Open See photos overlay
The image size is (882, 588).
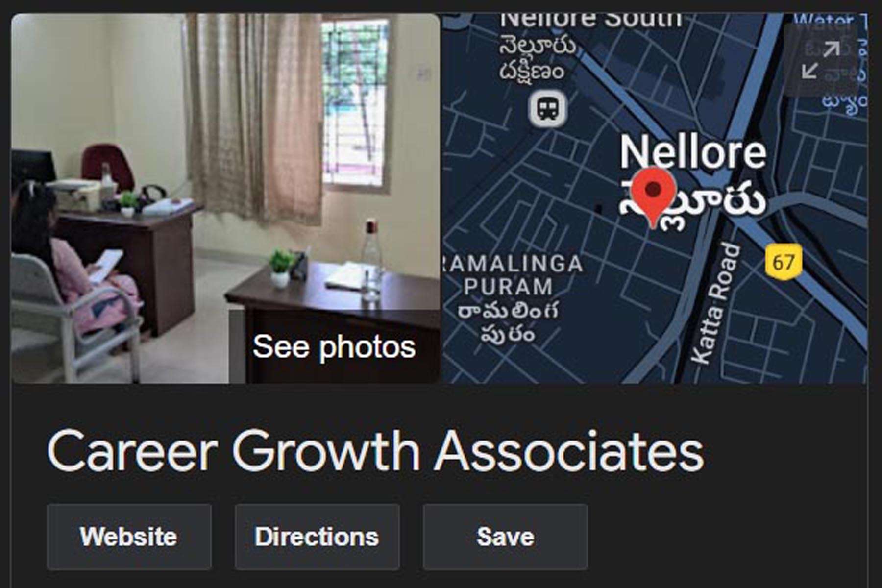(334, 347)
